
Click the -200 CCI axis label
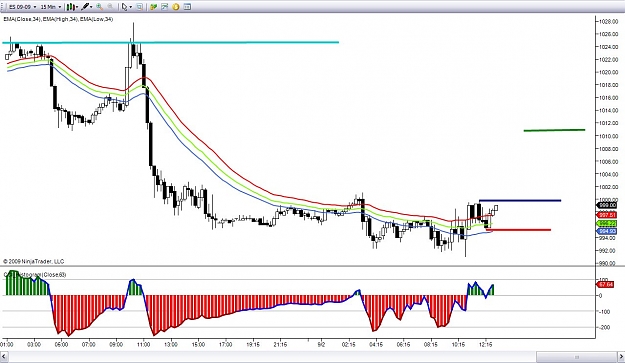click(x=605, y=327)
